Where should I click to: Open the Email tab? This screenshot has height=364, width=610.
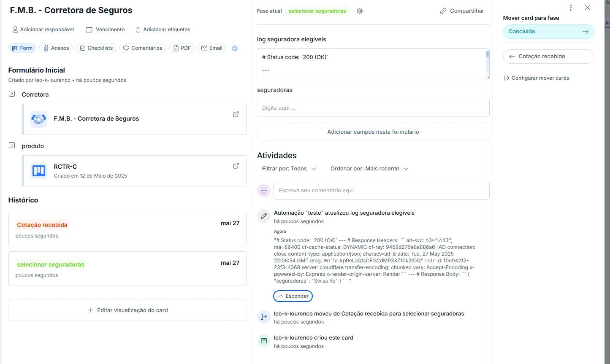tap(211, 48)
